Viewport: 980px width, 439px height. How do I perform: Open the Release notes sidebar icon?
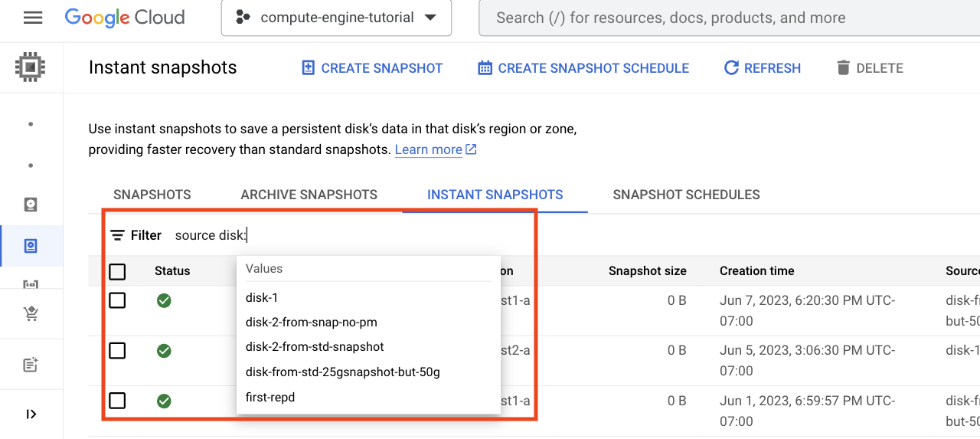tap(31, 365)
